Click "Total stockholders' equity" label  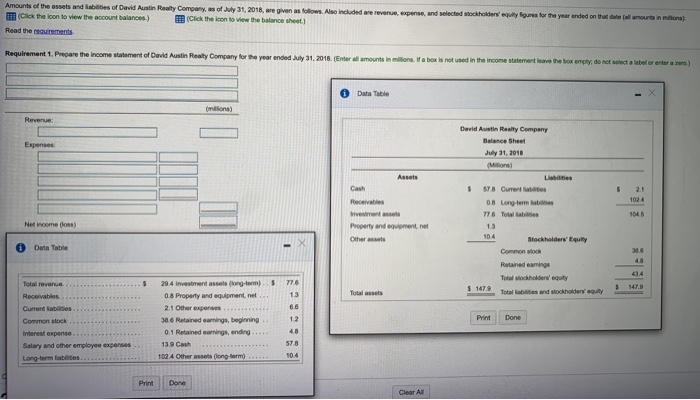[534, 278]
